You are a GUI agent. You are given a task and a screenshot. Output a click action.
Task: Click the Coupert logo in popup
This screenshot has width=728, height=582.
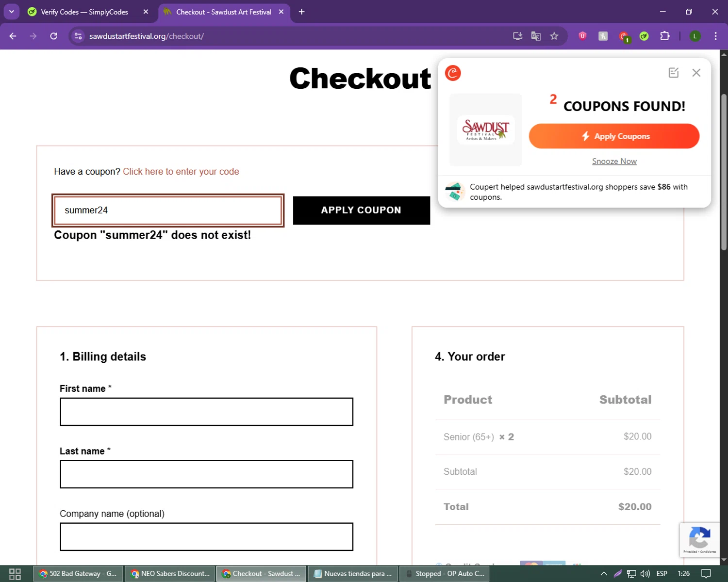click(x=453, y=73)
